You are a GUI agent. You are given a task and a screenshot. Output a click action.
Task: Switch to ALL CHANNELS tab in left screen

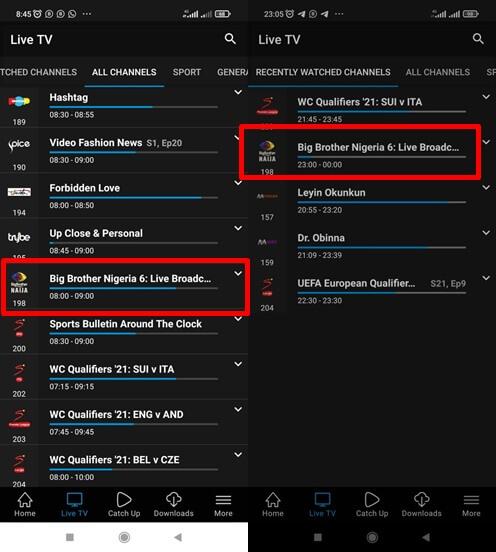[124, 72]
